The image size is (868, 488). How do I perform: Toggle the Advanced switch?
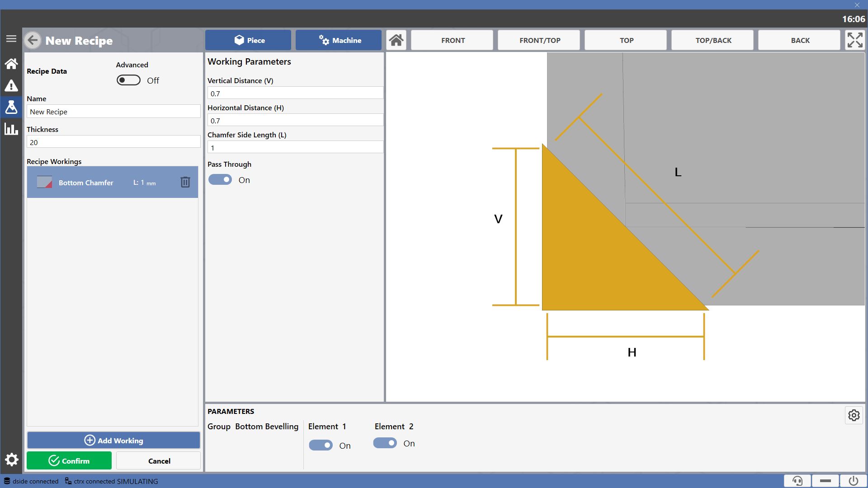click(128, 80)
